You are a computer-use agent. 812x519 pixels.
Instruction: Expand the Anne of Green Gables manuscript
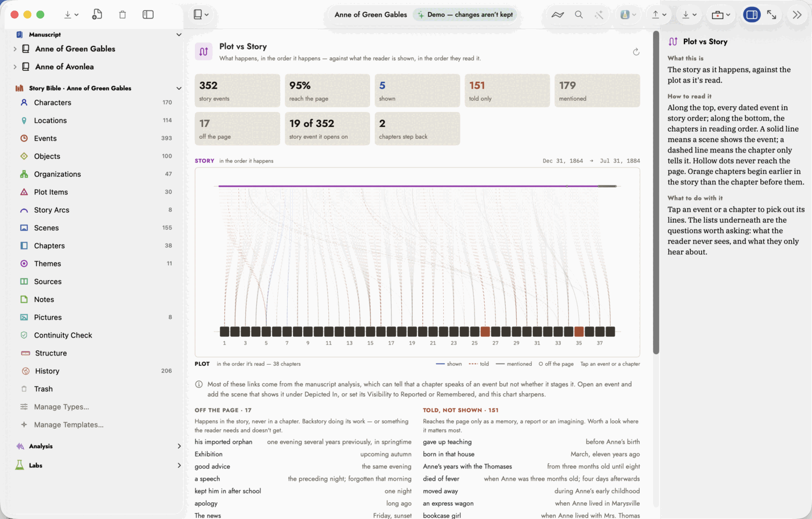15,49
